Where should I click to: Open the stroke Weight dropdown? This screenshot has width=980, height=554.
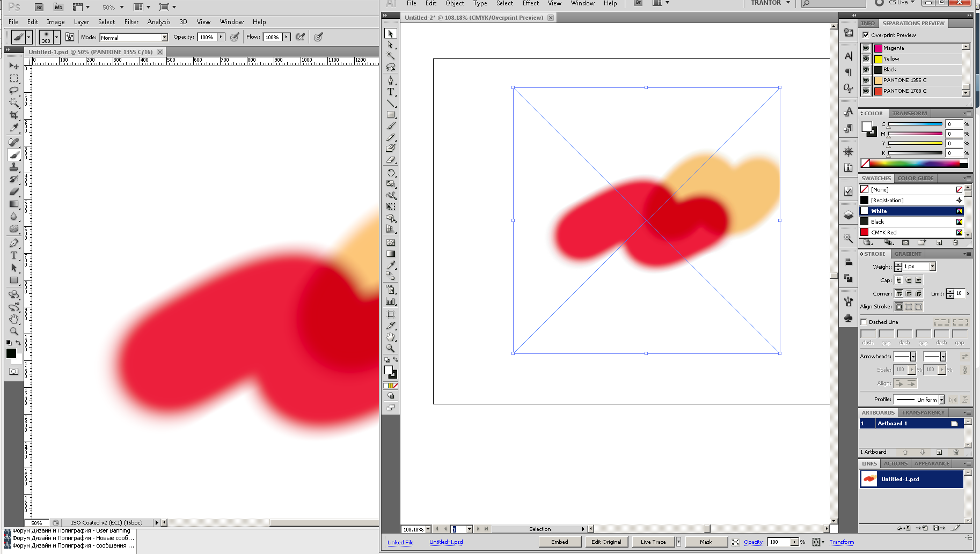coord(932,267)
